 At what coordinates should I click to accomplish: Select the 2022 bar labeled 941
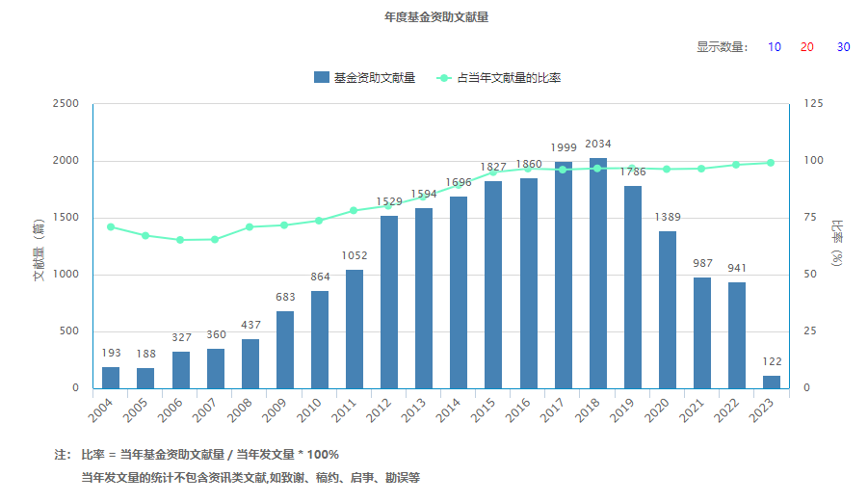[x=737, y=335]
